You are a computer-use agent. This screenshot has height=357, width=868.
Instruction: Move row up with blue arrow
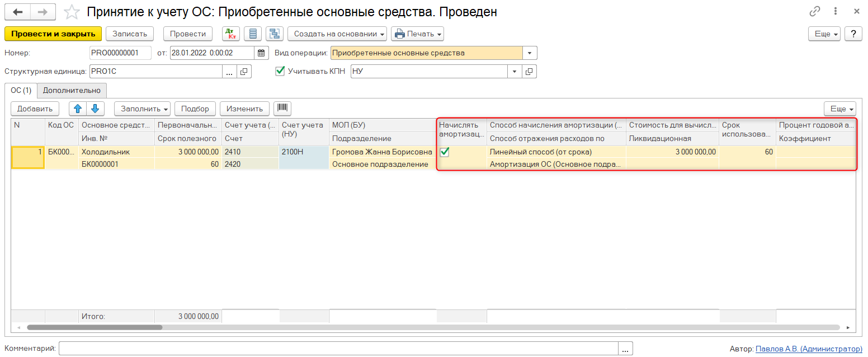78,109
